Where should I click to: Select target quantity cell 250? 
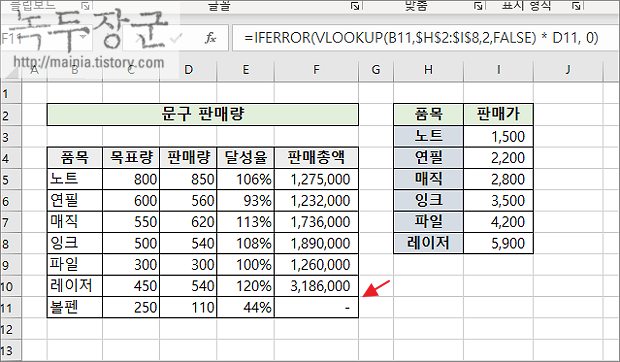(x=131, y=307)
